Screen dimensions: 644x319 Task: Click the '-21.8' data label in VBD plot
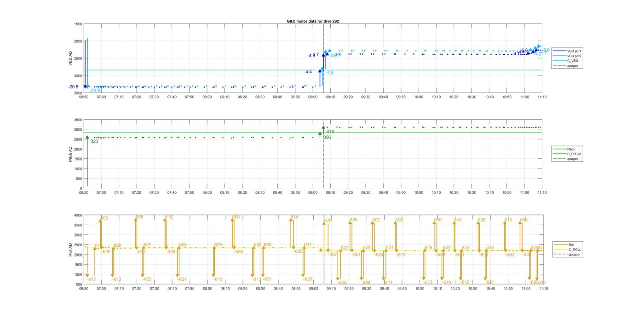pyautogui.click(x=95, y=91)
